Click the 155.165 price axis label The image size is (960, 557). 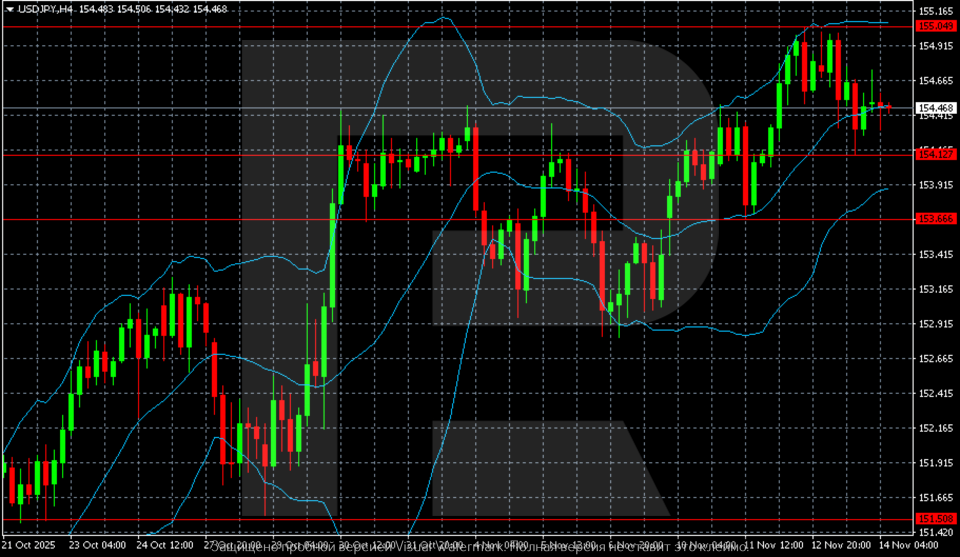coord(933,11)
